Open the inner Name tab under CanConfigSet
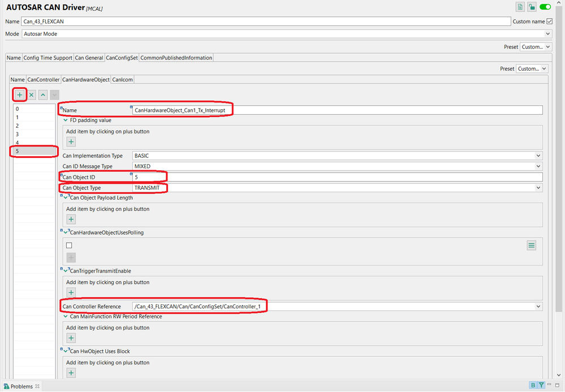Viewport: 565px width, 392px height. tap(18, 80)
